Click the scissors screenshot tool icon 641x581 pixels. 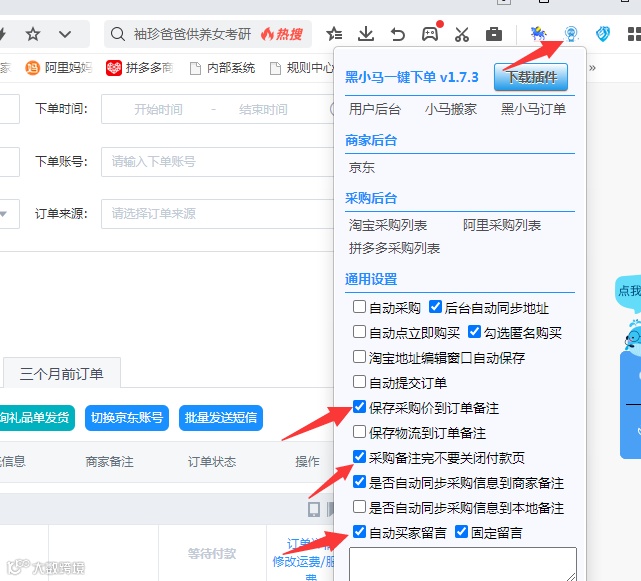(x=462, y=34)
